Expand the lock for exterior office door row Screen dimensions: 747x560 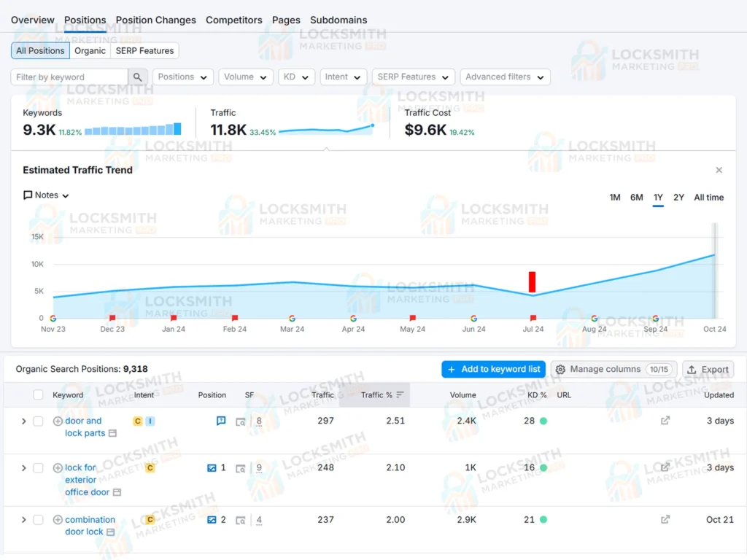click(x=23, y=468)
